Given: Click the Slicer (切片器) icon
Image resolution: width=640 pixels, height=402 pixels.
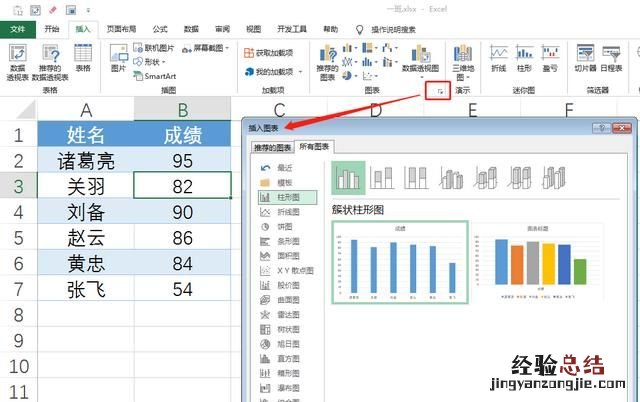Looking at the screenshot, I should point(585,58).
